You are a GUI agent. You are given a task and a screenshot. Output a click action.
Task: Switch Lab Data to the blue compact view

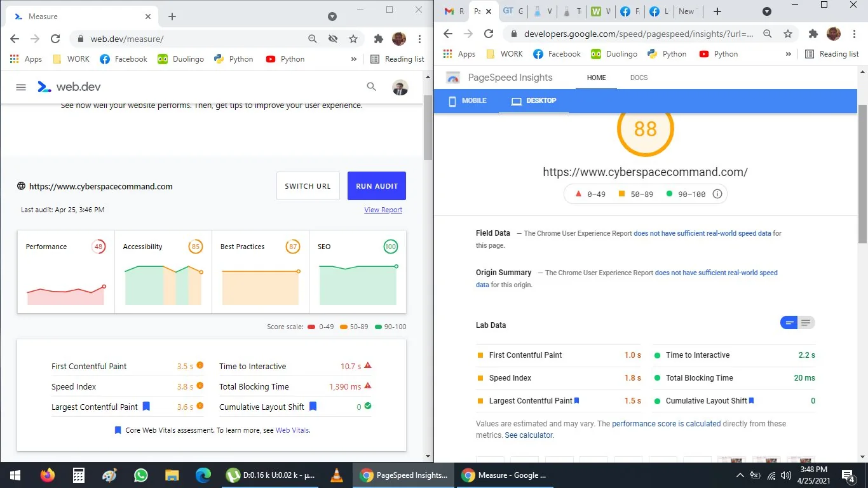pos(789,323)
